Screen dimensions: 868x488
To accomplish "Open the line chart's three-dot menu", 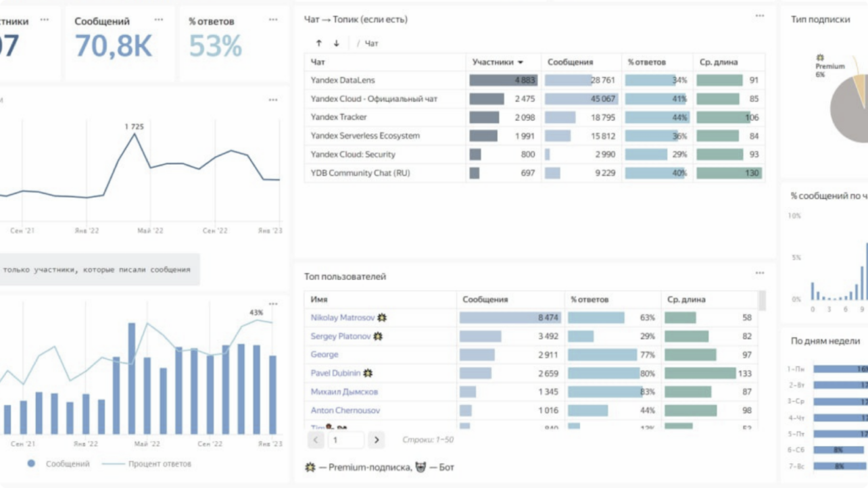I will click(x=273, y=100).
